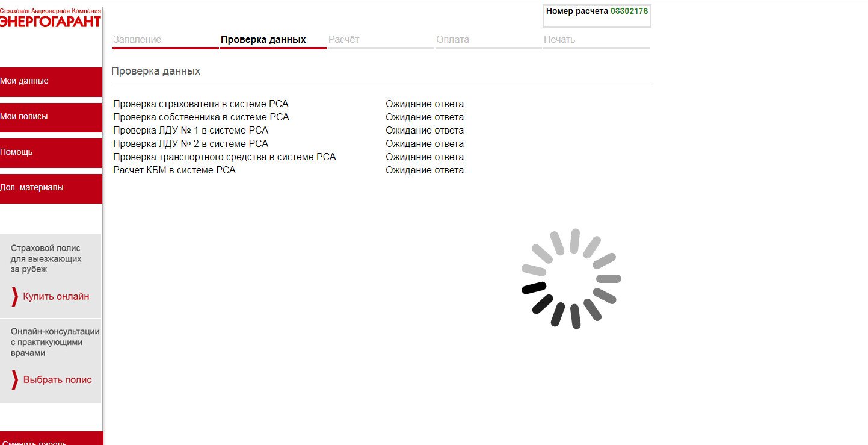Click the loading spinner indicator
The width and height of the screenshot is (868, 445).
(571, 279)
